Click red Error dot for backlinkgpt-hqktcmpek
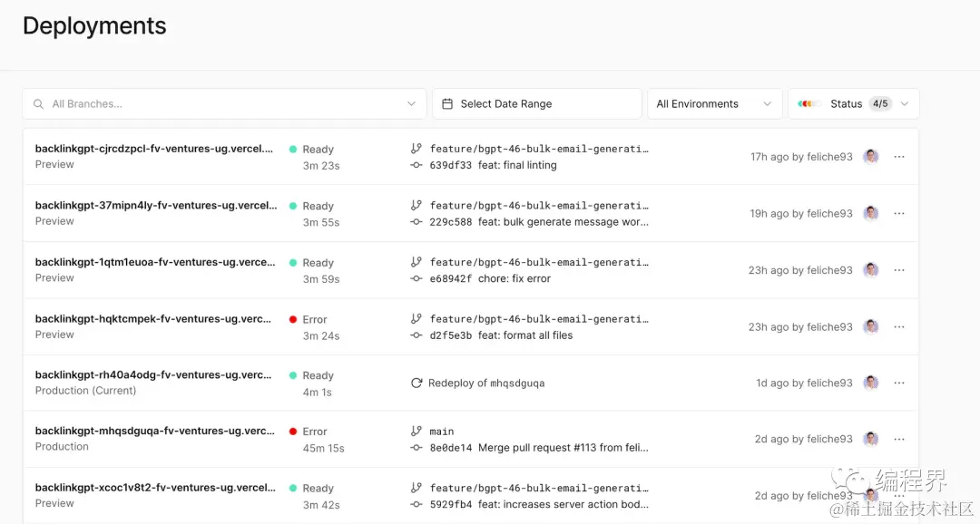Screen dimensions: 980x524 pos(292,319)
